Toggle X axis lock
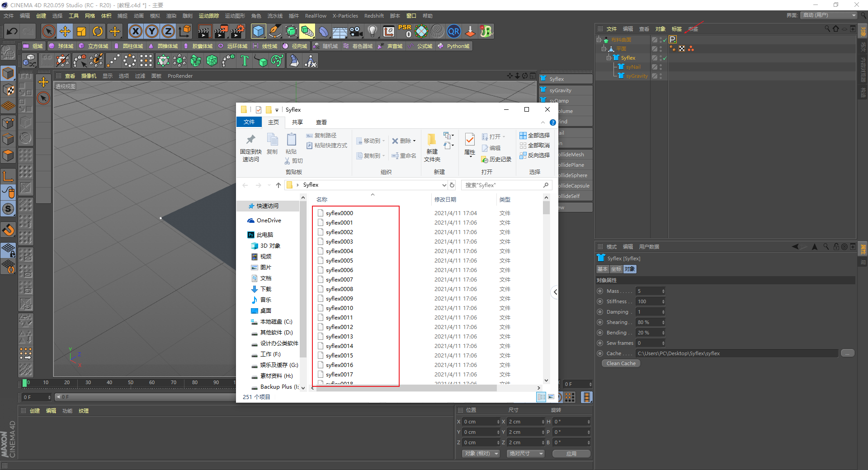868x470 pixels. pyautogui.click(x=136, y=31)
